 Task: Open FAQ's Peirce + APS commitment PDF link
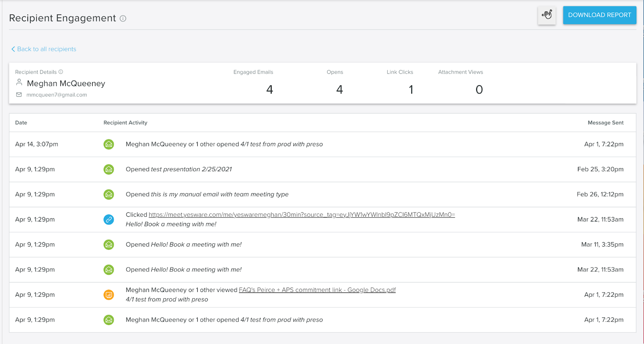(317, 290)
